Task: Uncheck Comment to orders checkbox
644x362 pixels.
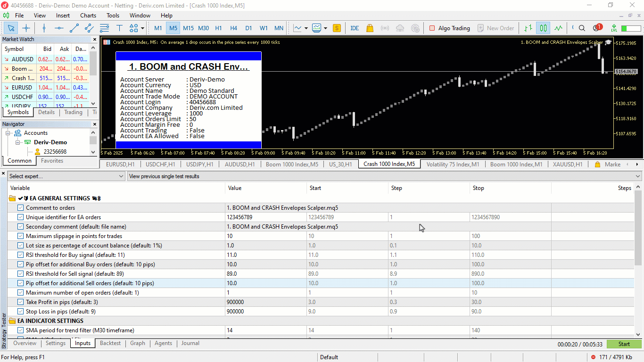Action: pyautogui.click(x=20, y=208)
